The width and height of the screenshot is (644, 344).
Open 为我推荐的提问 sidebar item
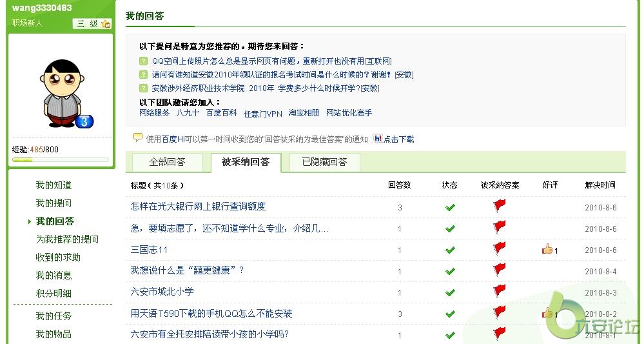coord(67,239)
